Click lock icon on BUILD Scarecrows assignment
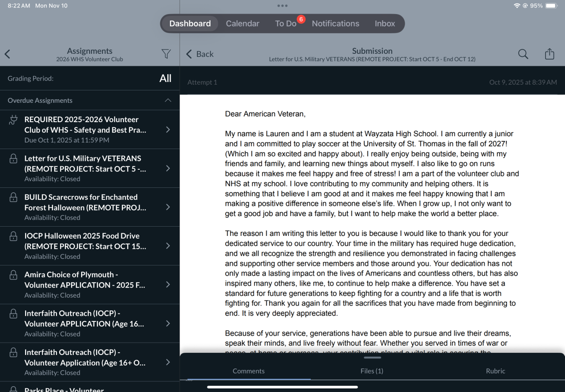The height and width of the screenshot is (392, 565). click(13, 198)
